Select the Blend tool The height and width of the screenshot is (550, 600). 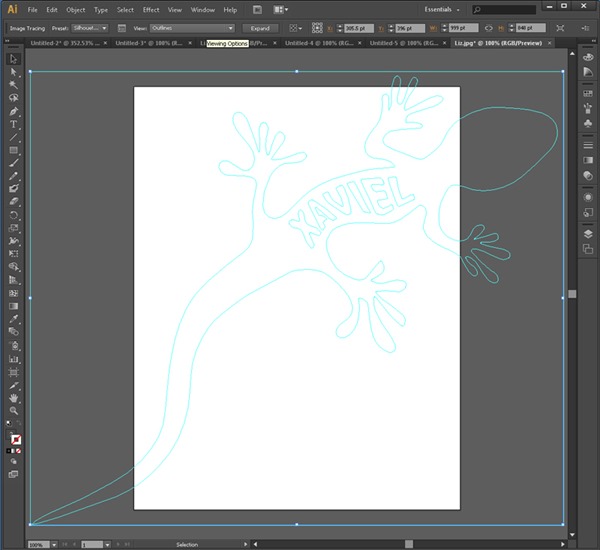click(x=13, y=332)
